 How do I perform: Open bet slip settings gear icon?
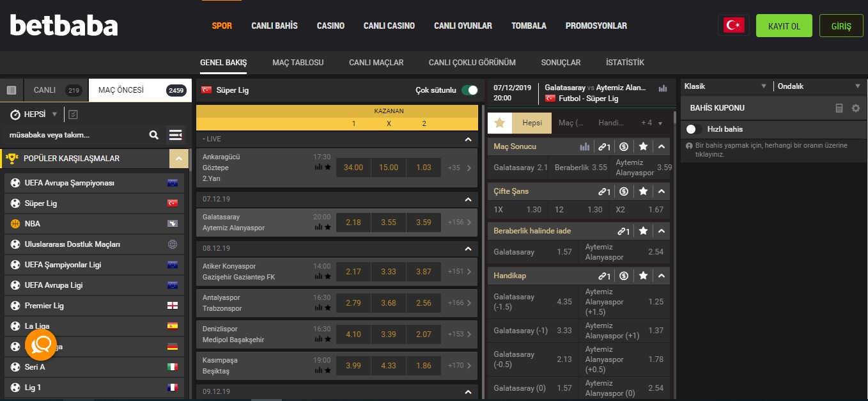[x=856, y=108]
